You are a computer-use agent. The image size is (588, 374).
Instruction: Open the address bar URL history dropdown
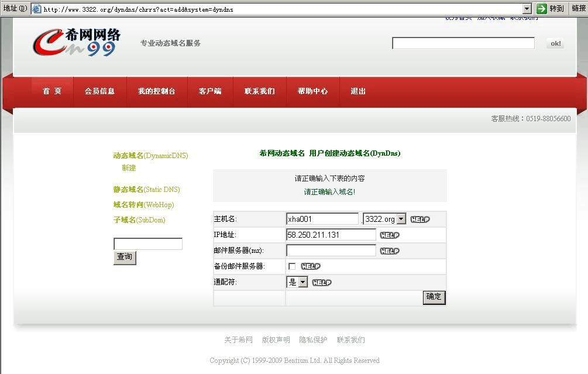[527, 9]
